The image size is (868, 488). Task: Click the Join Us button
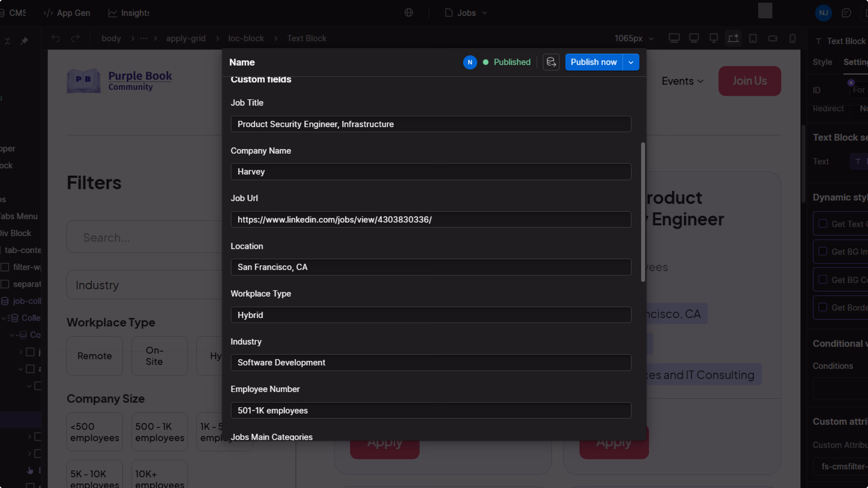pyautogui.click(x=749, y=81)
